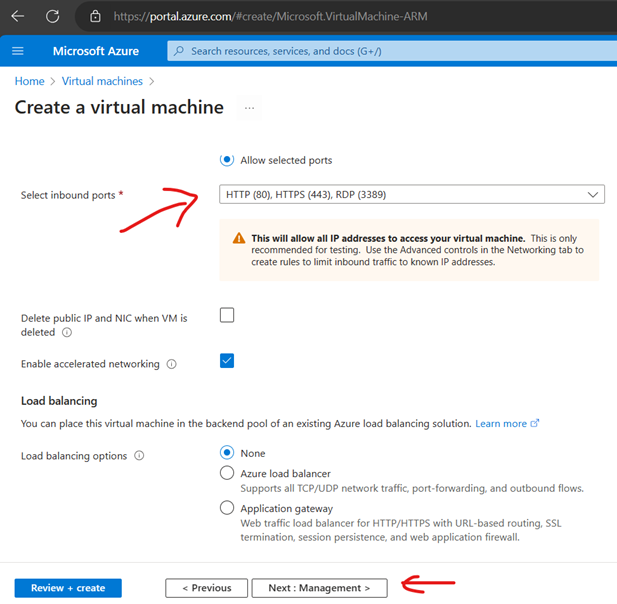This screenshot has width=617, height=604.
Task: Click info icon under Delete public IP
Action: coord(67,333)
